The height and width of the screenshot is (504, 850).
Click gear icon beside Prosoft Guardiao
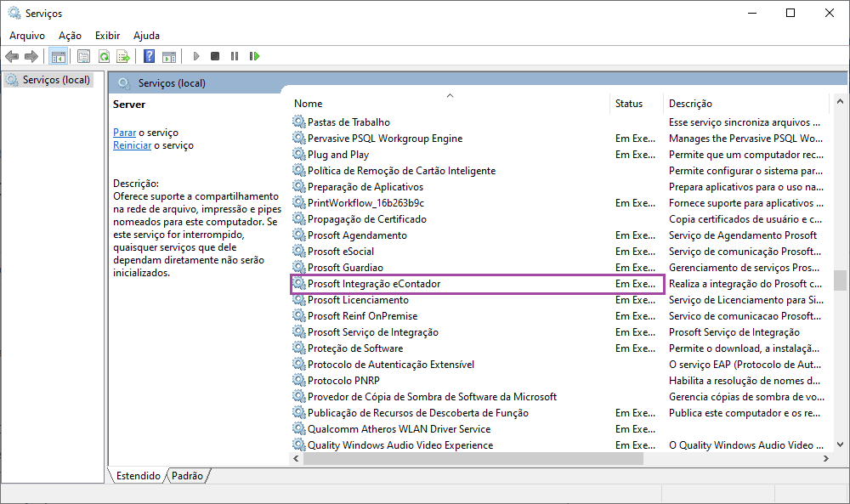[298, 267]
